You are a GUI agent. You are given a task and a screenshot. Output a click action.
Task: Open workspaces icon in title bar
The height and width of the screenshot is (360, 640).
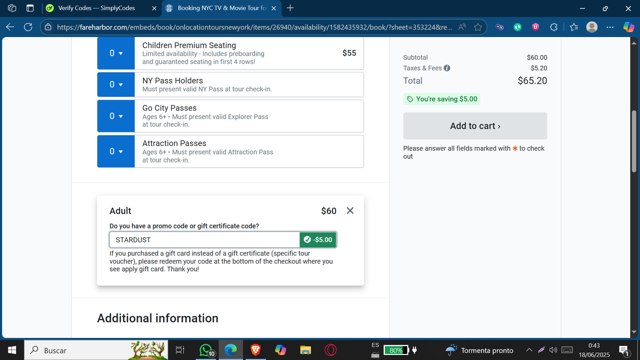12,8
